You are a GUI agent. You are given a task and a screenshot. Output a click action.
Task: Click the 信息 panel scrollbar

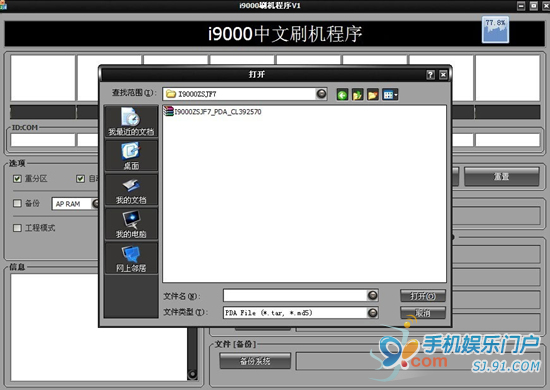(192, 353)
